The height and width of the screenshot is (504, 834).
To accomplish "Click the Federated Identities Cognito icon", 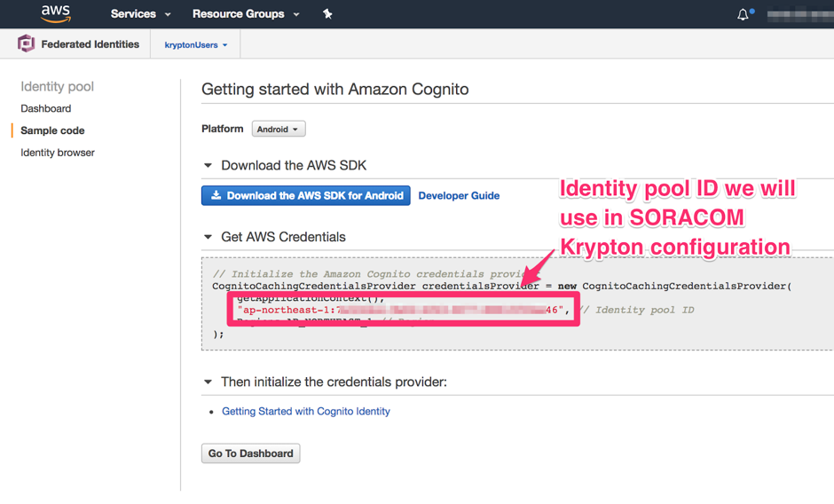I will (26, 44).
